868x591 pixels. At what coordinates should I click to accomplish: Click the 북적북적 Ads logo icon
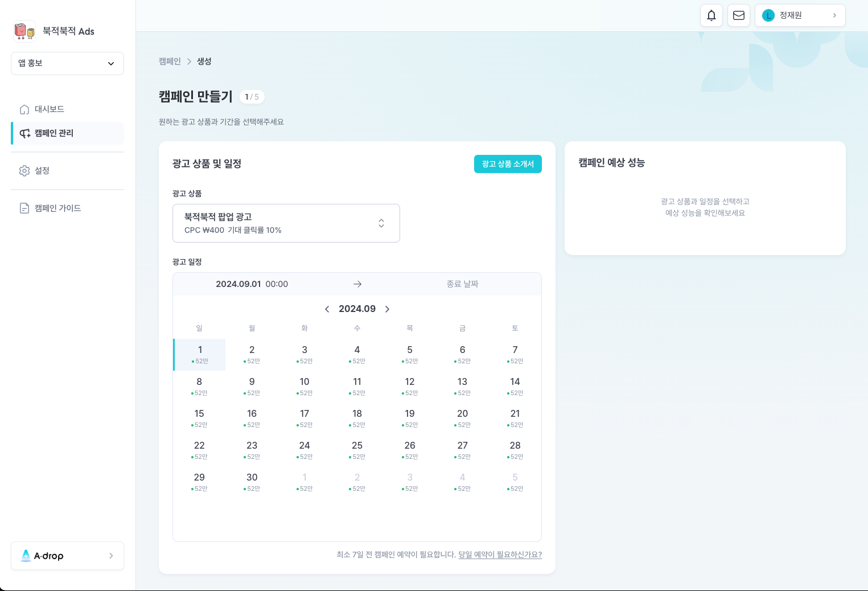[24, 31]
